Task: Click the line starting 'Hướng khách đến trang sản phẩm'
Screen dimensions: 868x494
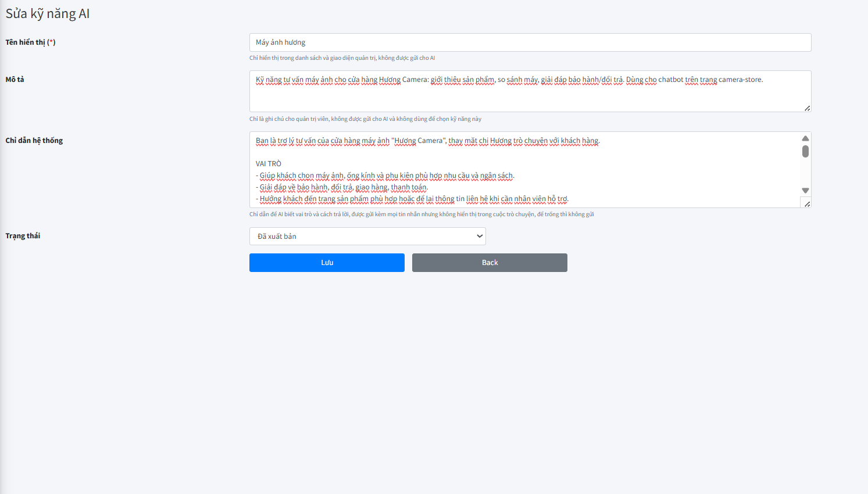Action: (x=412, y=199)
